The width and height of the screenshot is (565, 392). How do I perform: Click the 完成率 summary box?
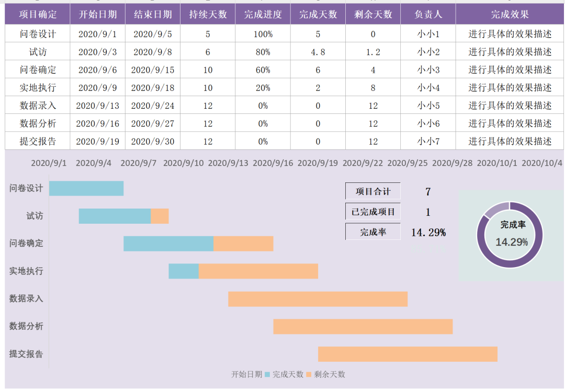(373, 232)
